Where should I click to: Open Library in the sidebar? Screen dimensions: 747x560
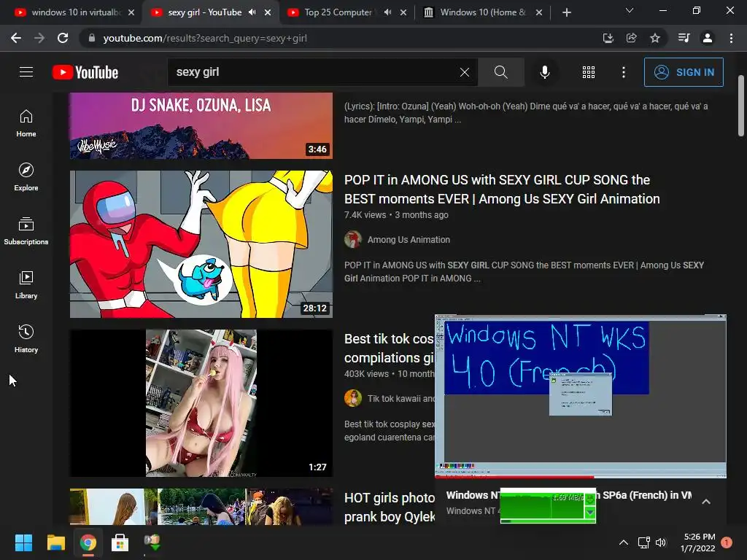click(x=26, y=285)
